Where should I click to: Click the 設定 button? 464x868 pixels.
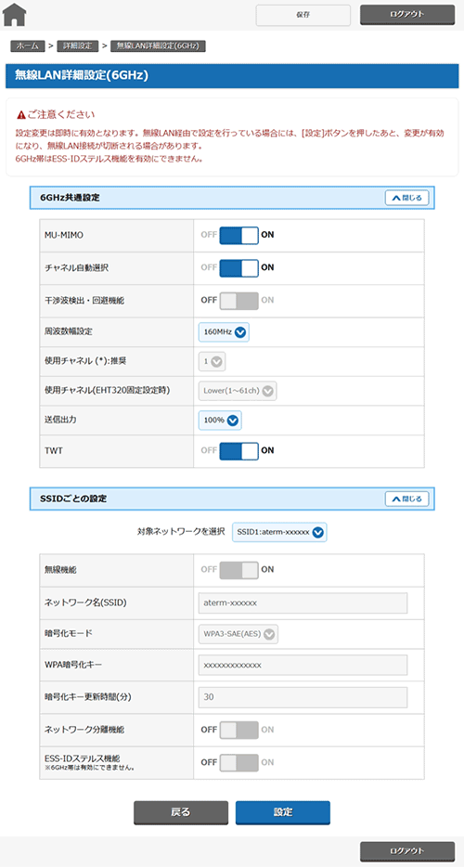(x=283, y=812)
